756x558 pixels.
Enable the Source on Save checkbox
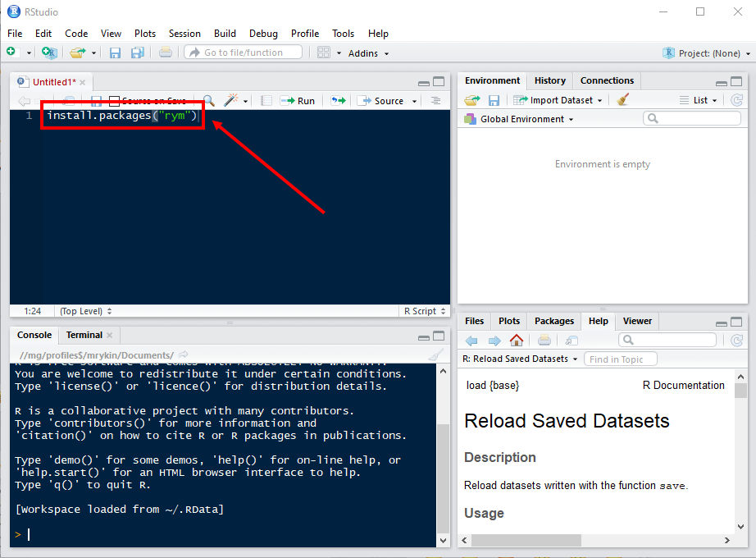tap(115, 101)
